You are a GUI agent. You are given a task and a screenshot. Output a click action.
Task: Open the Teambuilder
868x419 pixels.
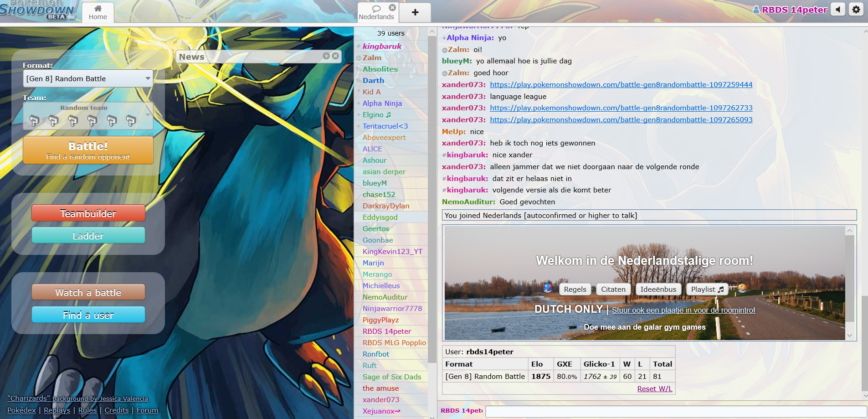click(88, 213)
